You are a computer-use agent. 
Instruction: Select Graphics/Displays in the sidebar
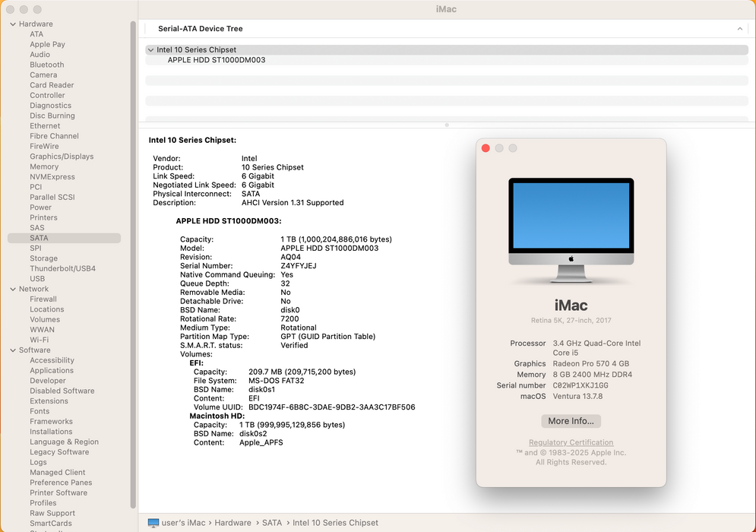pyautogui.click(x=62, y=157)
